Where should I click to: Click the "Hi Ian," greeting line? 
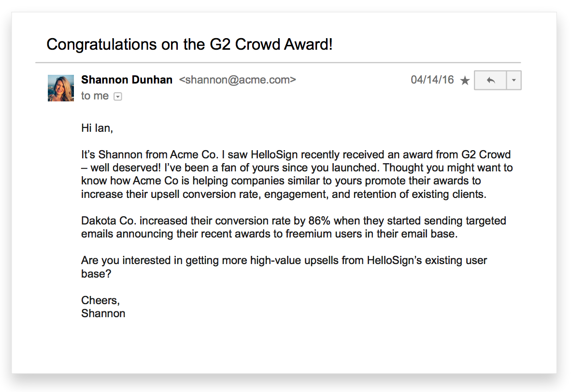97,128
